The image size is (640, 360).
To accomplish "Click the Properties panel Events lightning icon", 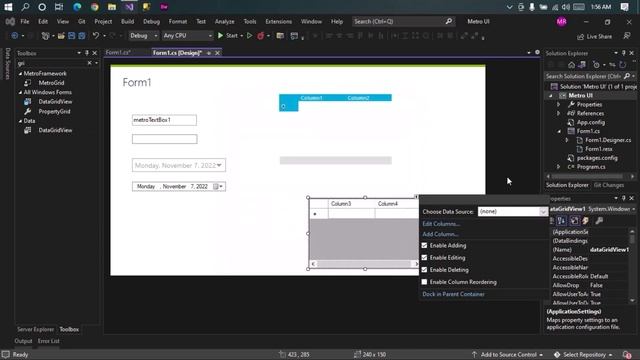I will [x=585, y=221].
